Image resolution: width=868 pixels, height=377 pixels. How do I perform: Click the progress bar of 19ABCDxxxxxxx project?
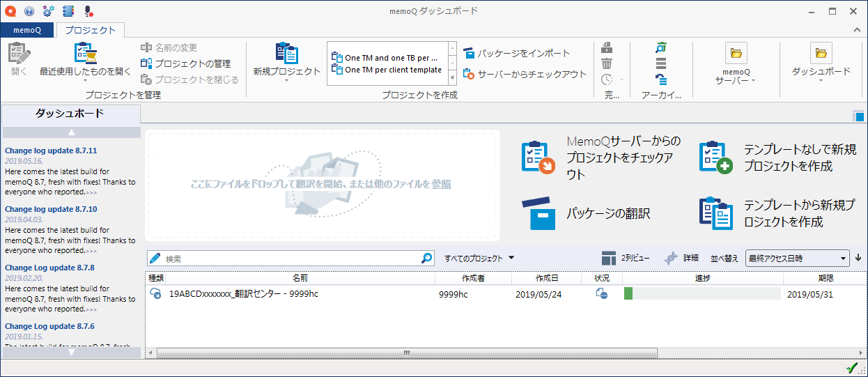702,294
